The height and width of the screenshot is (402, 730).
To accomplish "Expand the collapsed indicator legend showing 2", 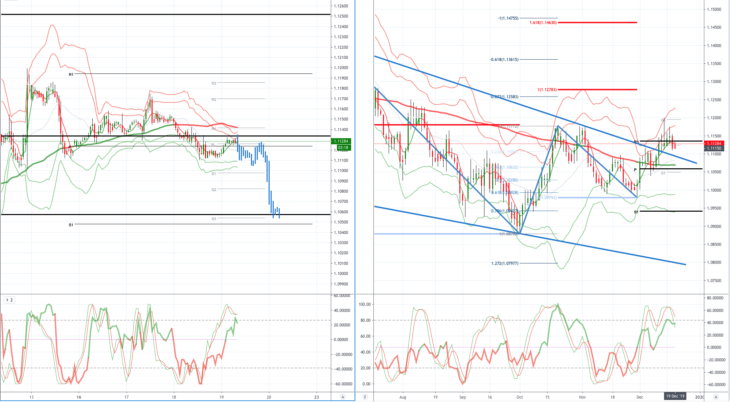I will coord(8,300).
